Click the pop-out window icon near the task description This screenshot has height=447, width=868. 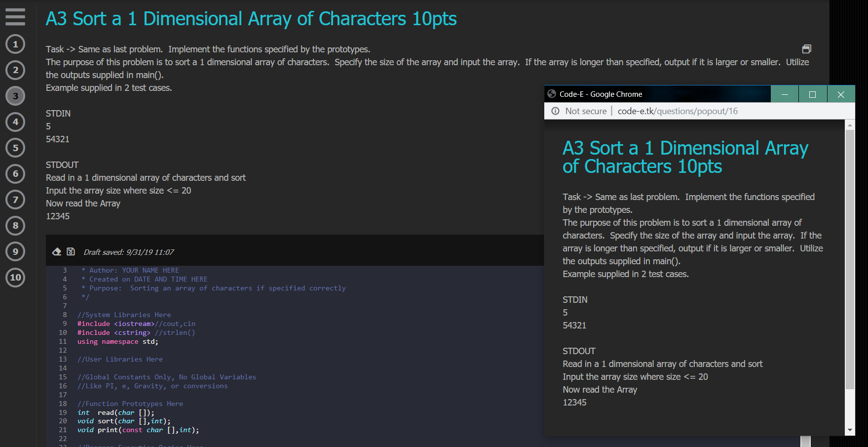point(807,49)
